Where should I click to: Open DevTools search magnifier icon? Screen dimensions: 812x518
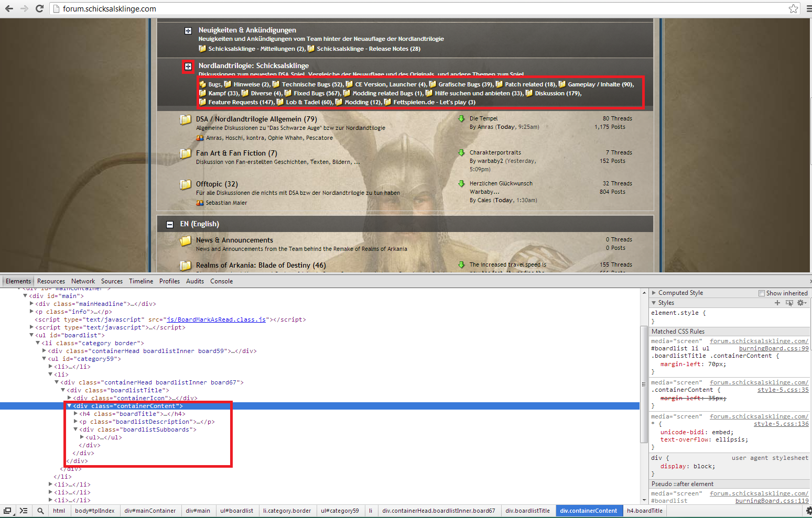(x=40, y=511)
